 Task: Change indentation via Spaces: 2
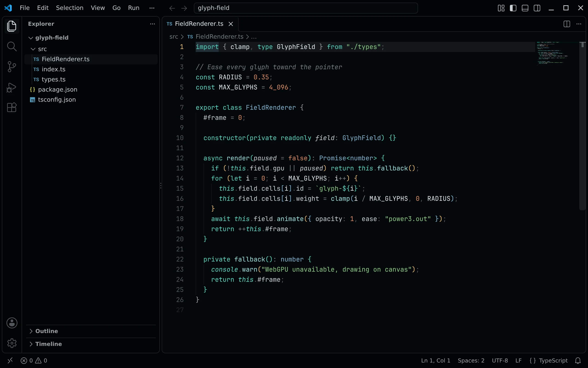tap(471, 360)
